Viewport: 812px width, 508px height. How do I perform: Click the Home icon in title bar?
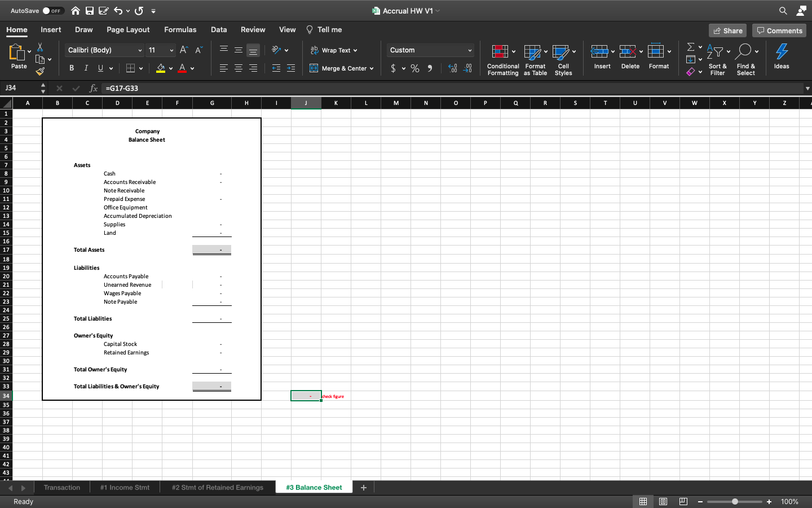coord(75,11)
